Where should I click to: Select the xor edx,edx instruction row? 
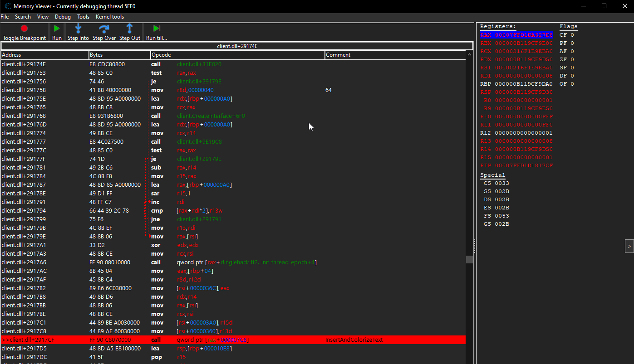233,245
